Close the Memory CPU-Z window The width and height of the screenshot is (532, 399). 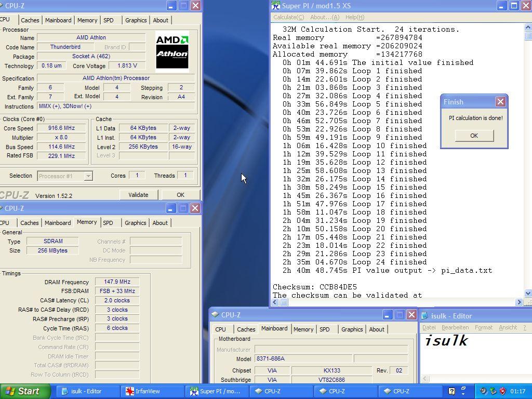(x=195, y=208)
